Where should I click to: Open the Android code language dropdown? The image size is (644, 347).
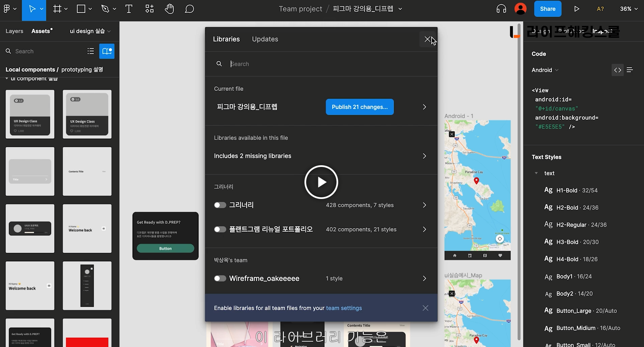pos(545,70)
